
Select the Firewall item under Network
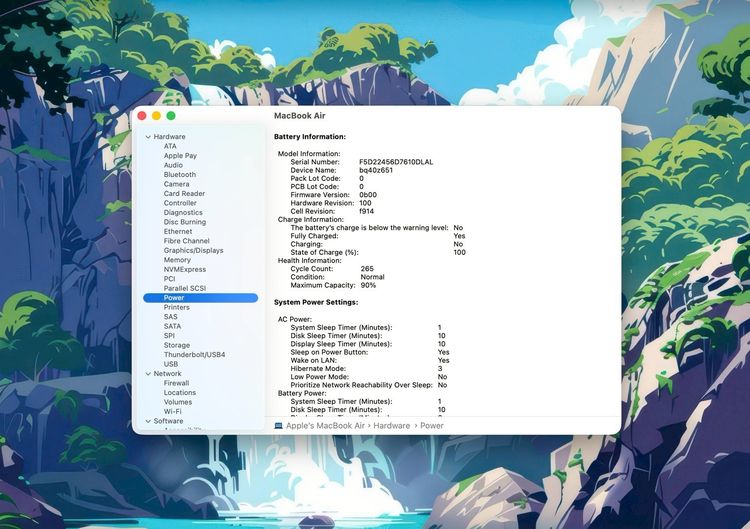[x=176, y=383]
